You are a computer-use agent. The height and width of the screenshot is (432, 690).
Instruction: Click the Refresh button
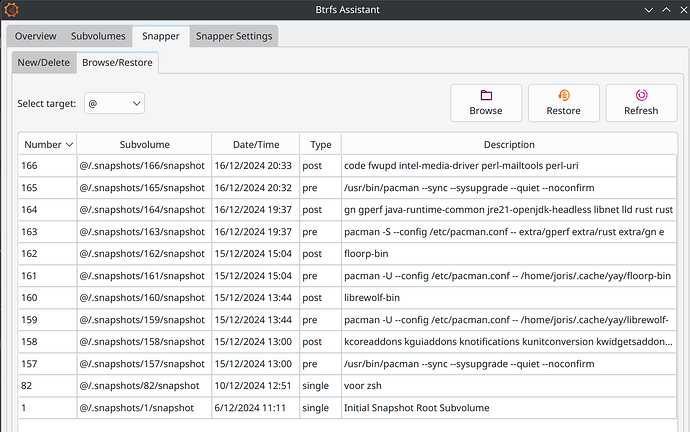point(641,103)
